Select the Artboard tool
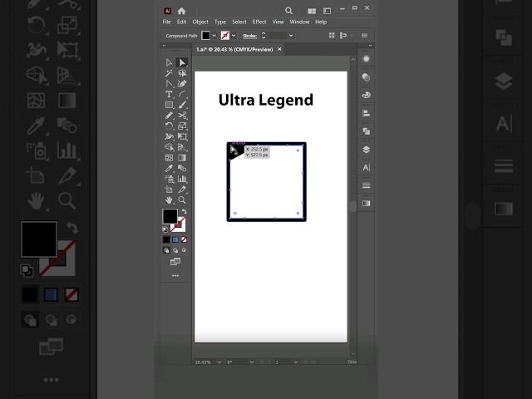The width and height of the screenshot is (532, 399). click(x=169, y=190)
